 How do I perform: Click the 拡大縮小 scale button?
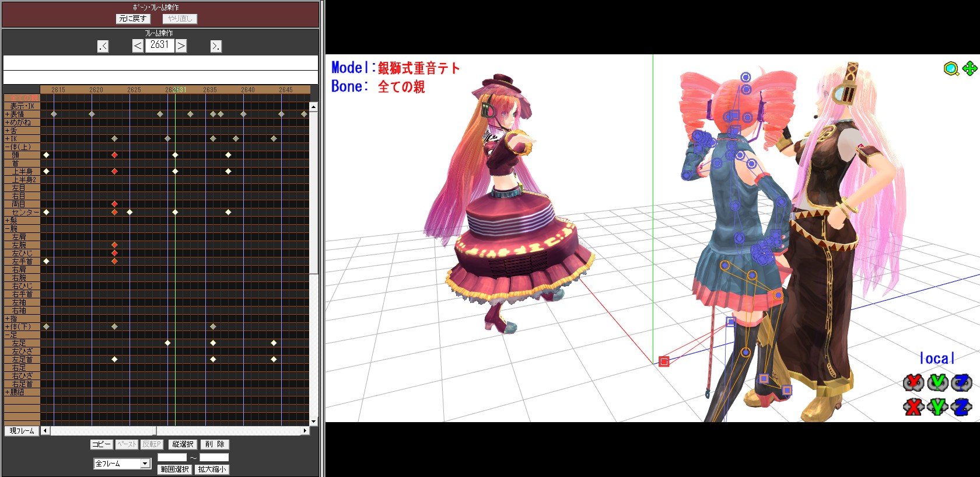tap(212, 469)
